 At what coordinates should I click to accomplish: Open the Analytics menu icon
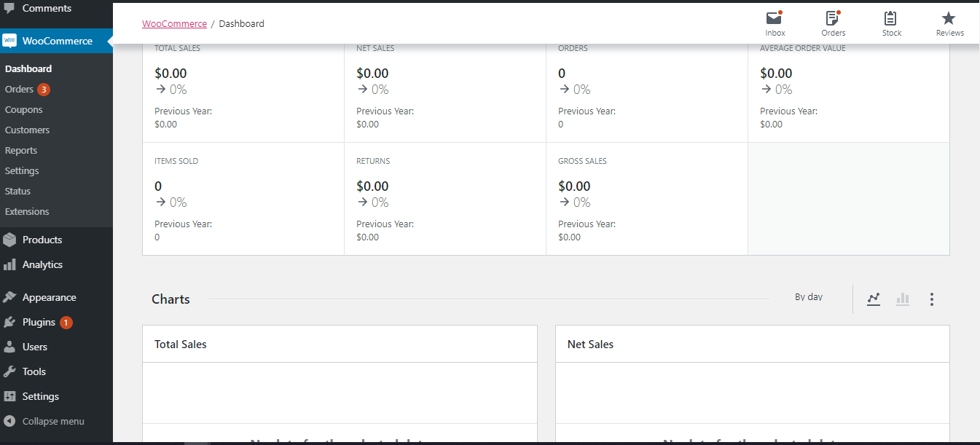(9, 264)
